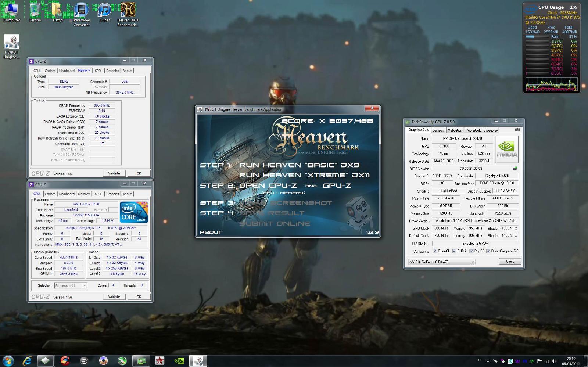
Task: Click Validate in CPU-Z CPU window
Action: pyautogui.click(x=114, y=297)
